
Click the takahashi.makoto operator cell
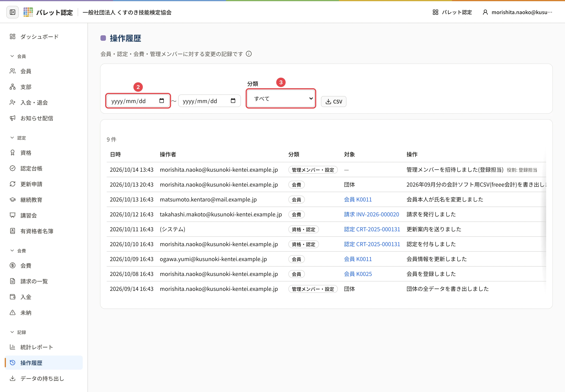221,214
